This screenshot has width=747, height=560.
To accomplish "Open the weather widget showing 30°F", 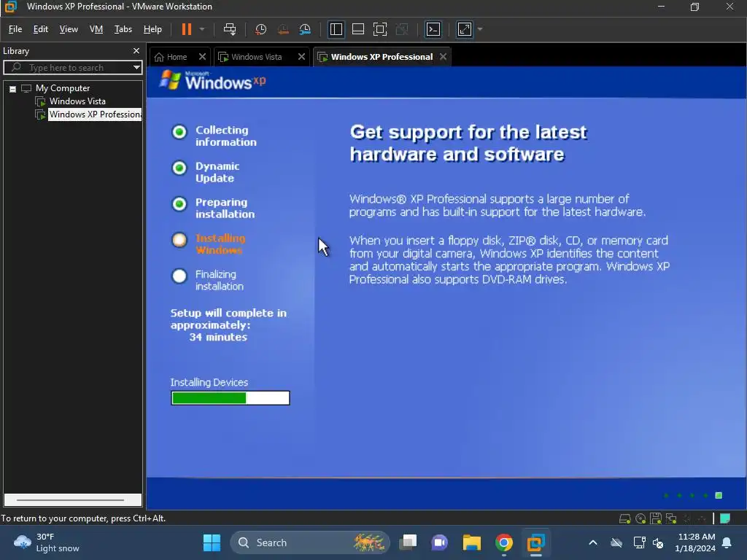I will (x=47, y=542).
